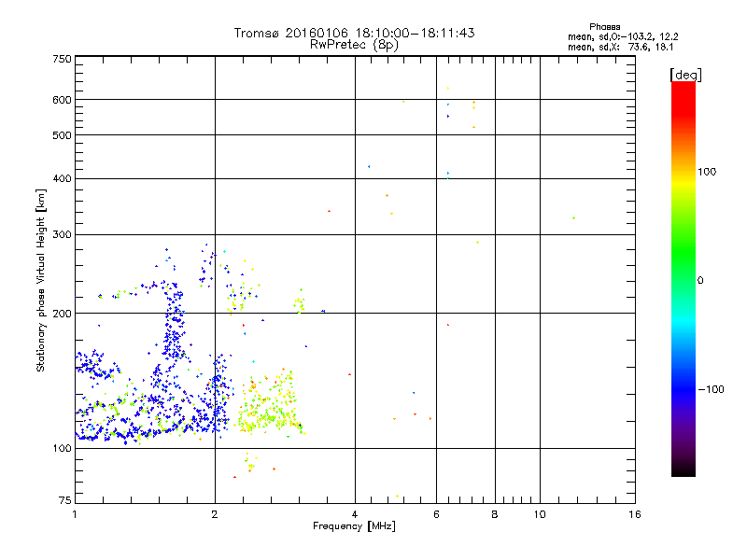Click the "mean, sd,X: 73.6, 18.1" text
The image size is (747, 560).
click(620, 47)
